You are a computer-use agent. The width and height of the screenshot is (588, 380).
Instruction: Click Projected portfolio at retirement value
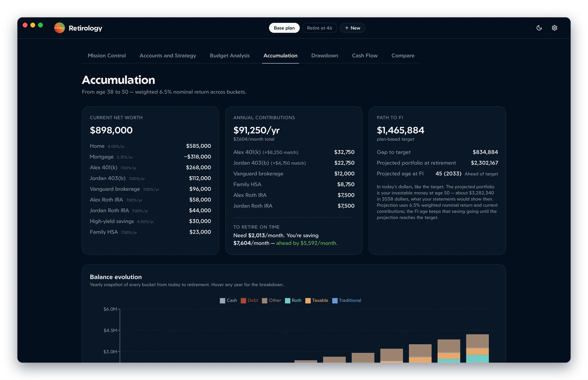484,163
